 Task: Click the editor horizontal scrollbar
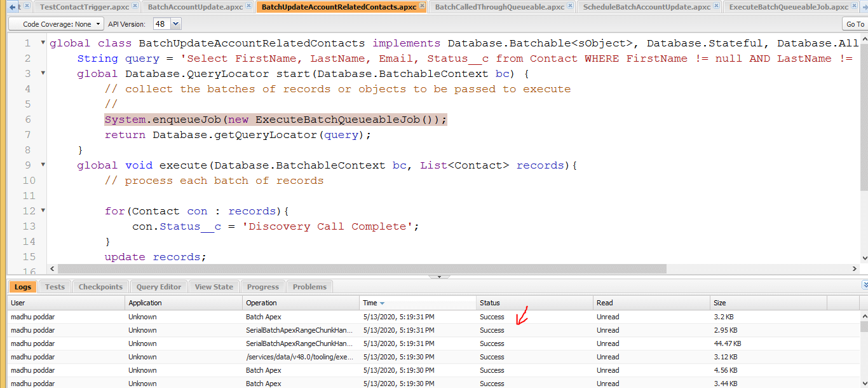(362, 269)
